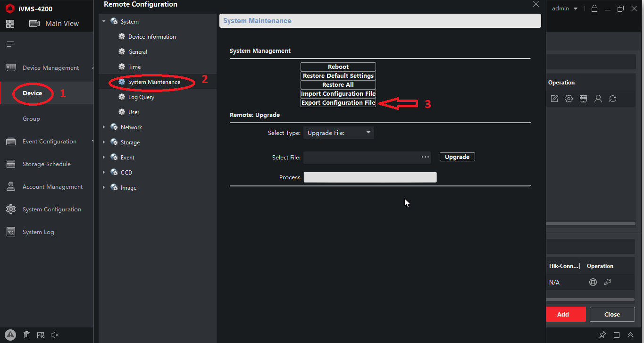Viewport: 644px width, 343px height.
Task: Click Restore Default Settings
Action: 338,76
